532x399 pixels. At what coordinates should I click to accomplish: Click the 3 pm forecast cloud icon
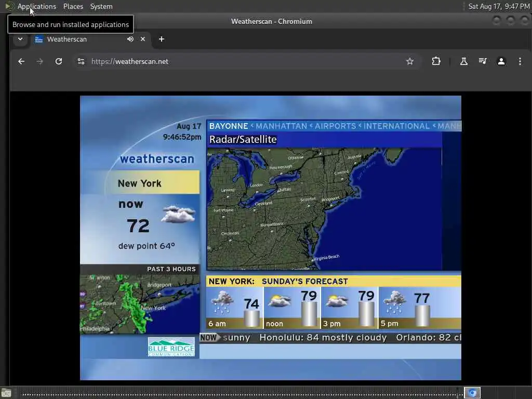337,301
